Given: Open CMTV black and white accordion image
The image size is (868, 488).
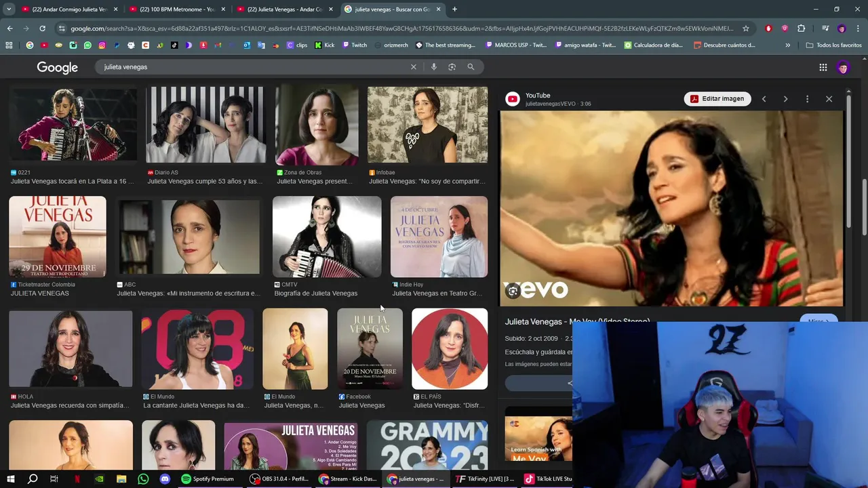Looking at the screenshot, I should [327, 237].
